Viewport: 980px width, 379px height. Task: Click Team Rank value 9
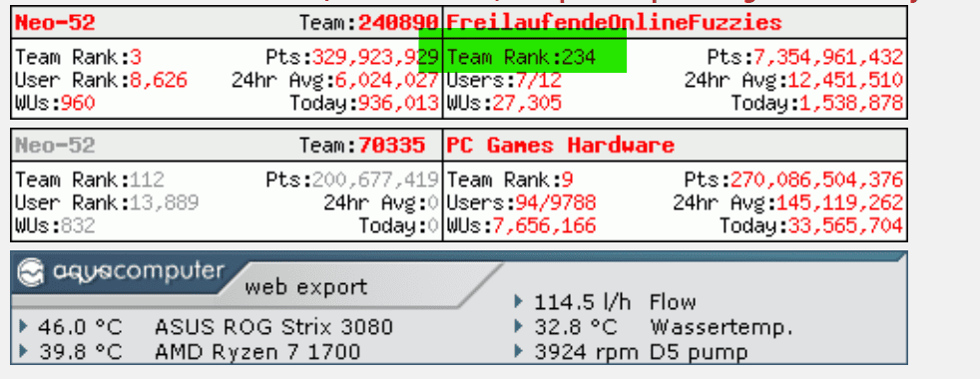568,180
